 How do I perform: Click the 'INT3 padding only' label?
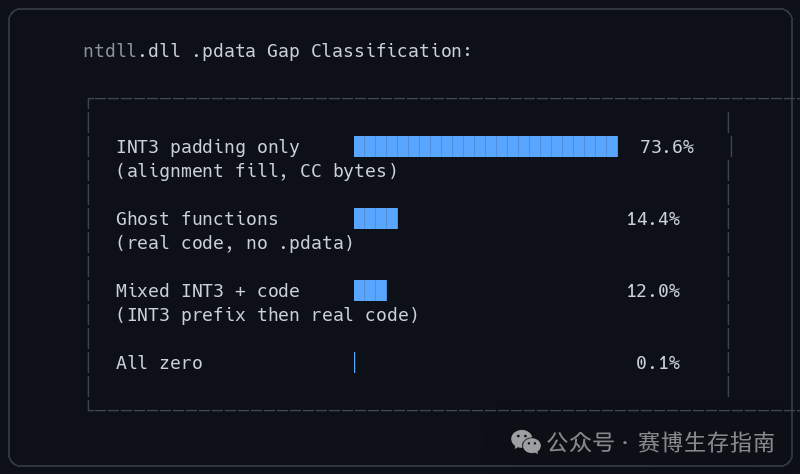coord(208,147)
